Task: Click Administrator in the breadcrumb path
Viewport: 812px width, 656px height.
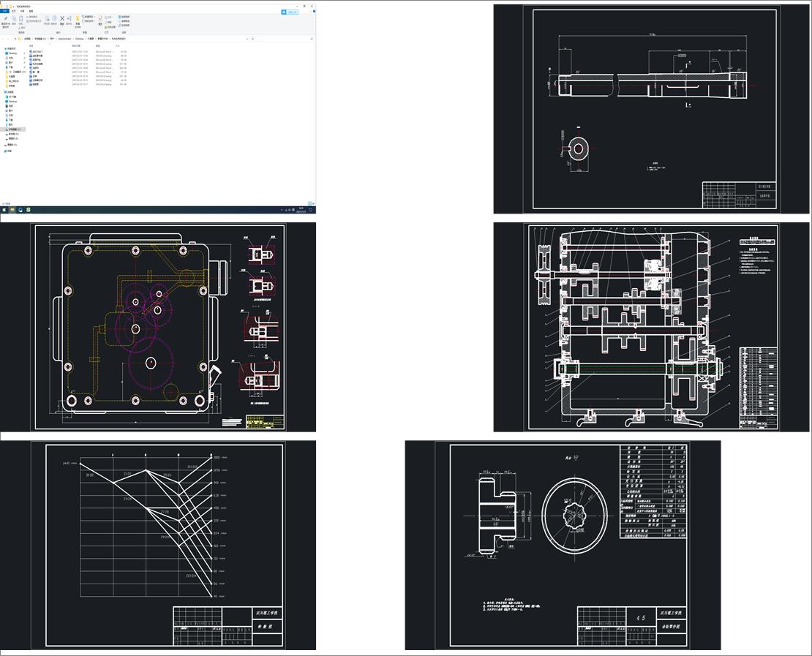Action: click(x=64, y=39)
